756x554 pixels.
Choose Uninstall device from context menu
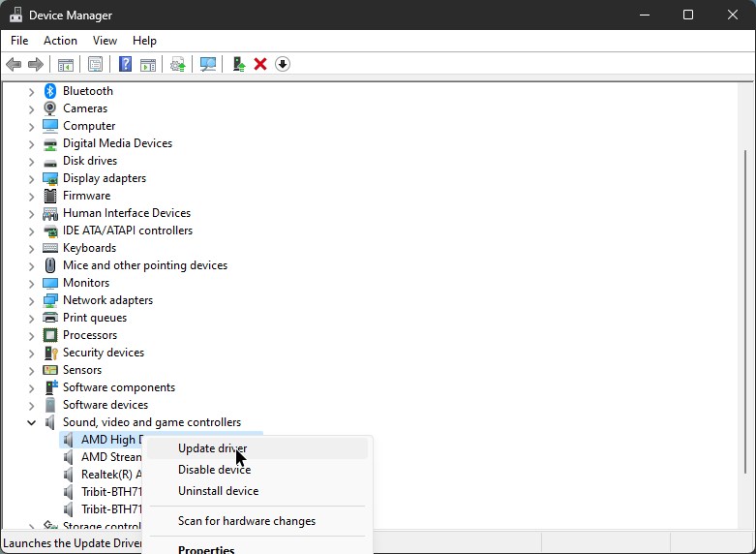point(257,491)
